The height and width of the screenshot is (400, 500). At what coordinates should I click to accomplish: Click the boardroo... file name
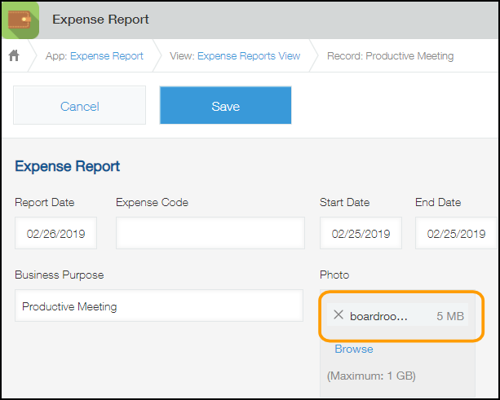tap(379, 316)
